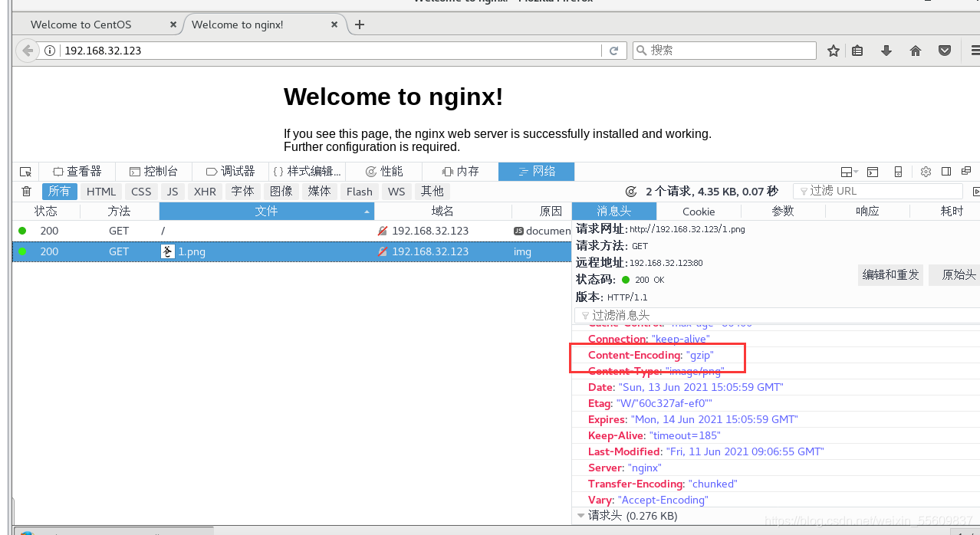Pick an element from the page icon

25,172
